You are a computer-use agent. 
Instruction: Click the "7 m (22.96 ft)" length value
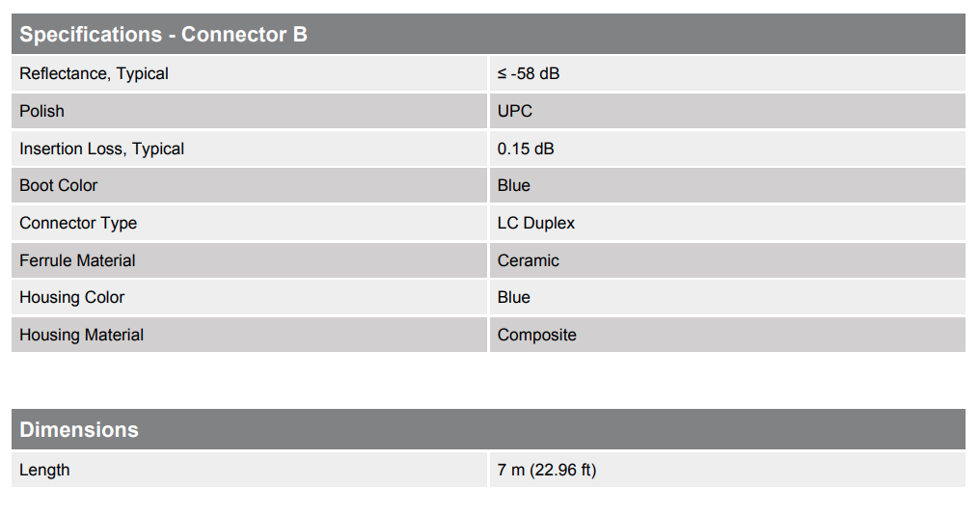click(547, 470)
